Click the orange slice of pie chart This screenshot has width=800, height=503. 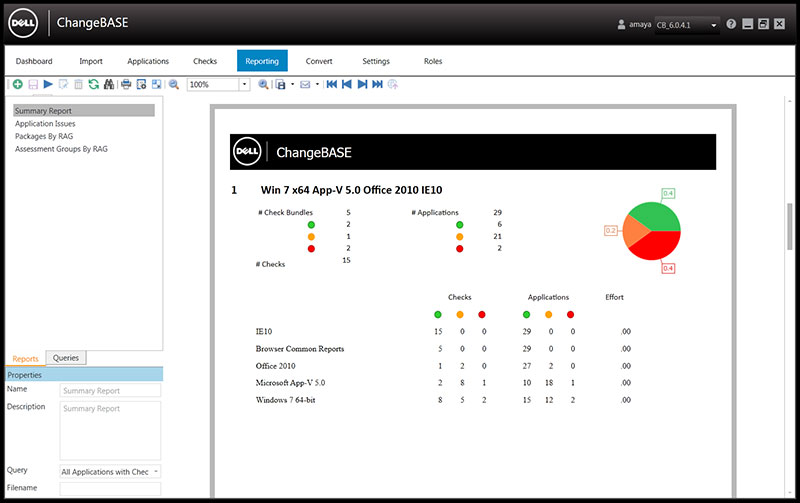click(x=634, y=231)
